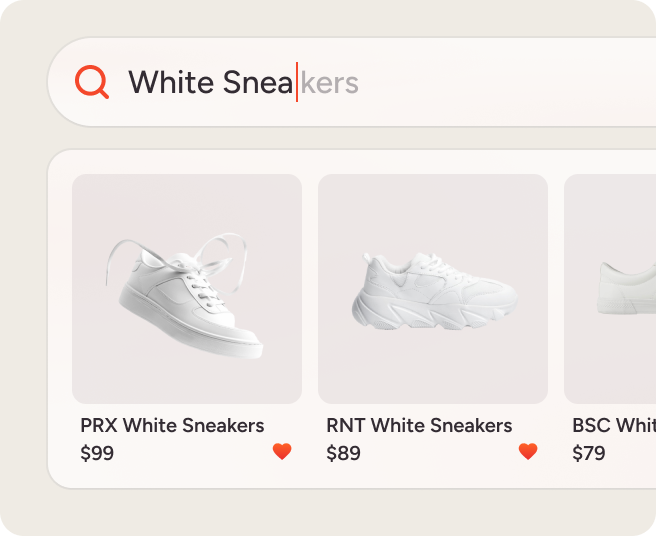The height and width of the screenshot is (536, 656).
Task: Place cursor on 'Snea' in search box
Action: 257,82
